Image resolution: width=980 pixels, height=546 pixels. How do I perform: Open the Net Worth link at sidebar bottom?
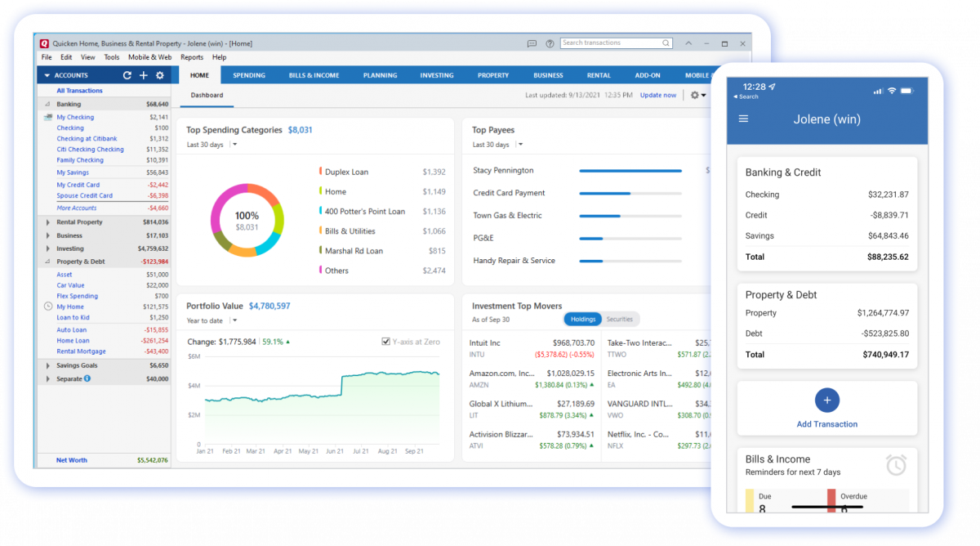coord(72,460)
